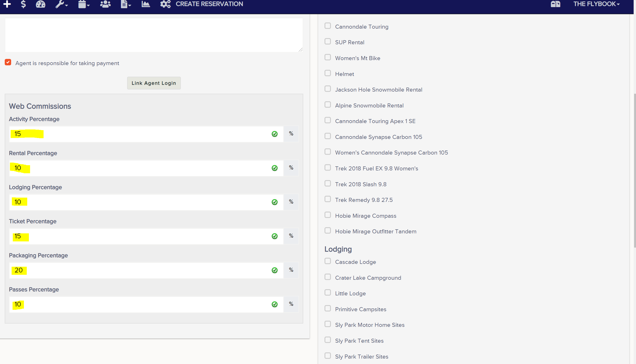
Task: Open the dashboard gauge icon
Action: 40,4
